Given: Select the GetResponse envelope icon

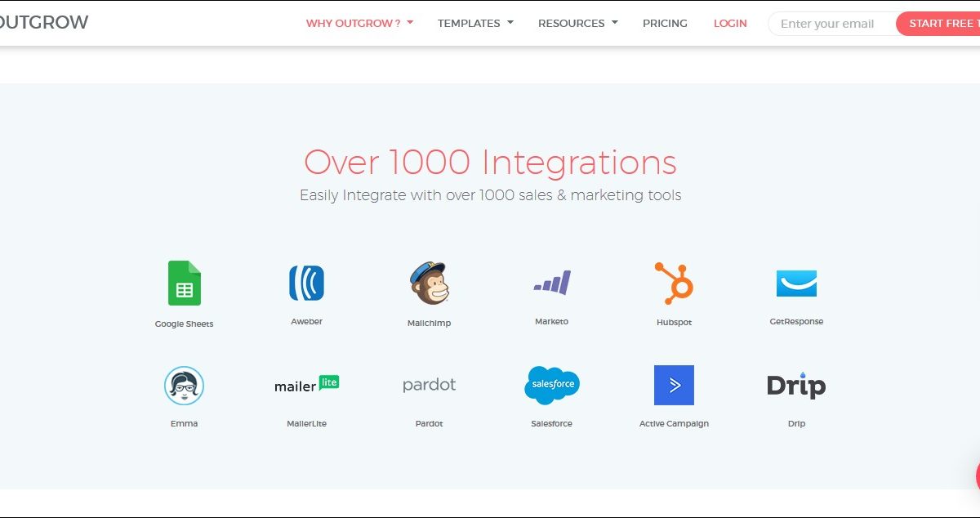Looking at the screenshot, I should pyautogui.click(x=796, y=283).
